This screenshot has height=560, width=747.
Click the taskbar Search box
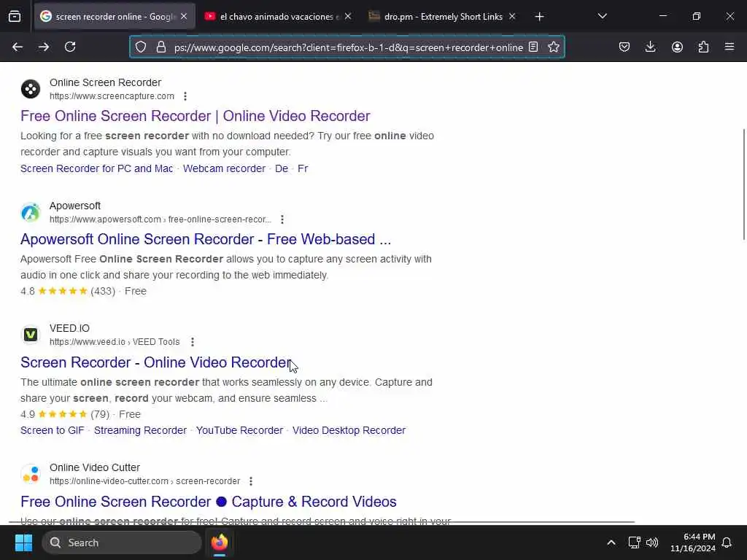[x=122, y=542]
